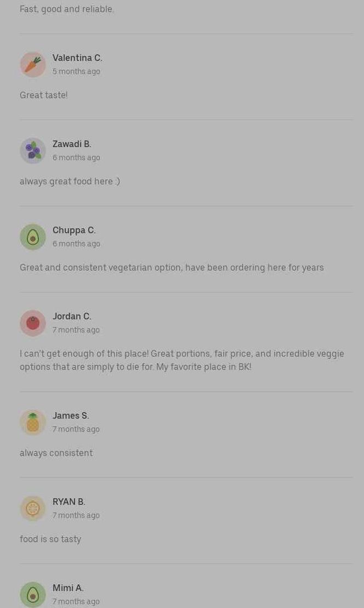Click Mimi A.'s avocado avatar icon

[x=33, y=594]
